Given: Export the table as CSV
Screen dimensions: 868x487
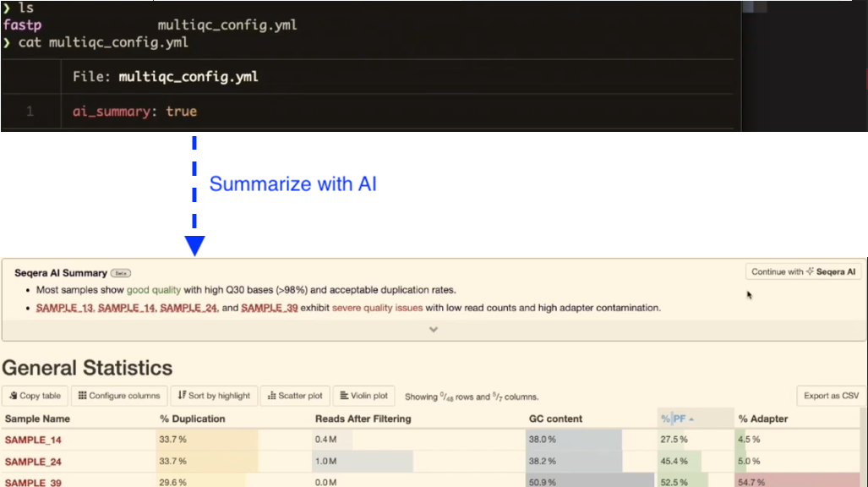Looking at the screenshot, I should (x=831, y=396).
